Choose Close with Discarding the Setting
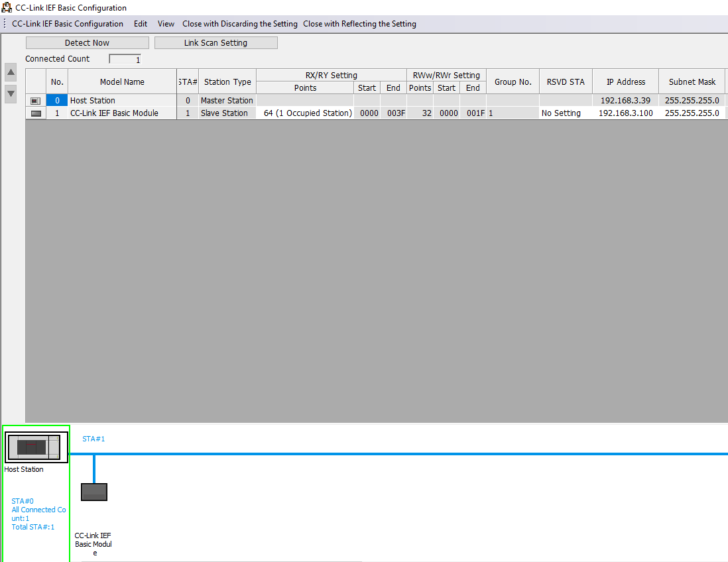 [239, 24]
